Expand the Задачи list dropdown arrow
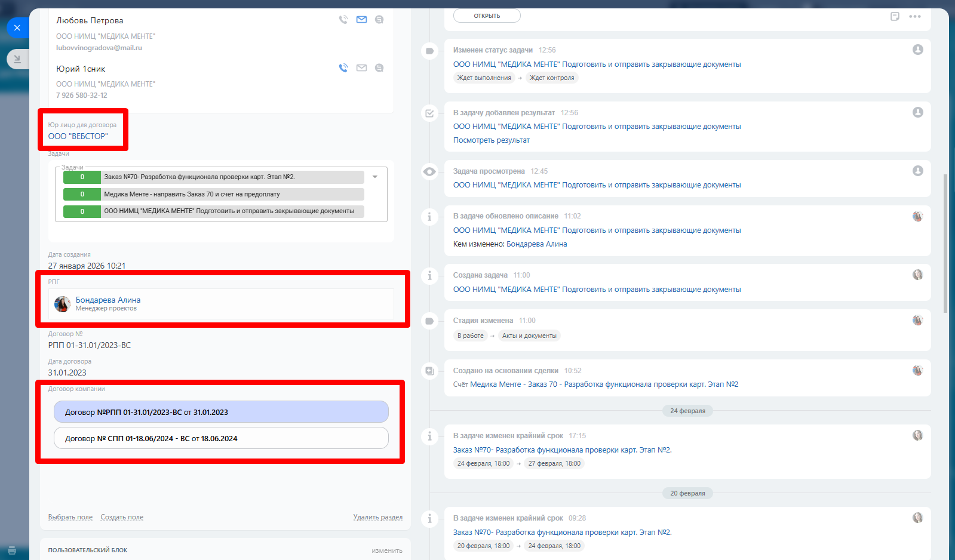The width and height of the screenshot is (955, 560). click(375, 177)
